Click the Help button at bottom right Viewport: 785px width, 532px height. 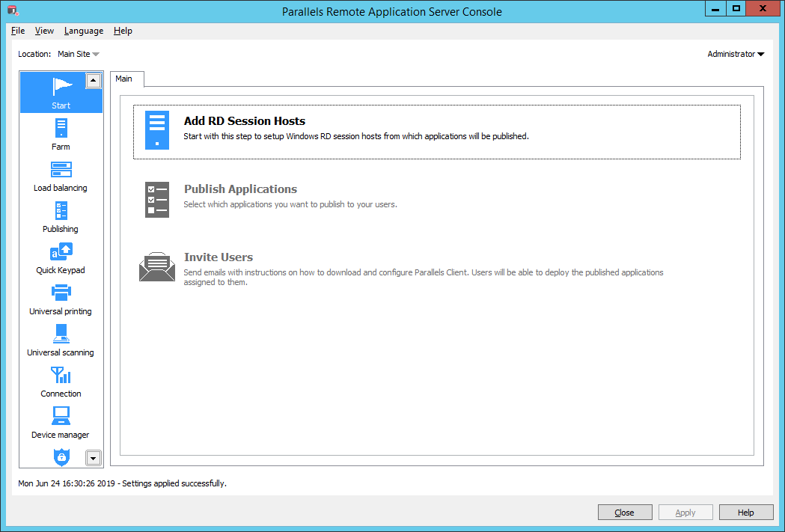coord(746,513)
